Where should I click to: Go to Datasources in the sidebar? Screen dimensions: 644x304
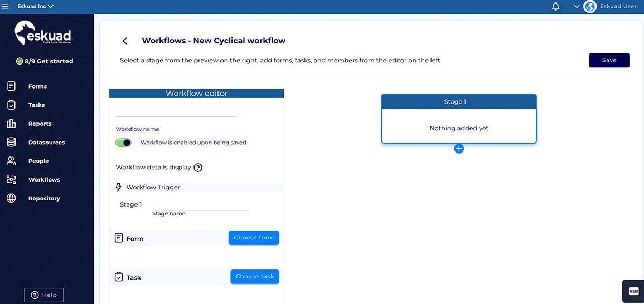tap(46, 143)
